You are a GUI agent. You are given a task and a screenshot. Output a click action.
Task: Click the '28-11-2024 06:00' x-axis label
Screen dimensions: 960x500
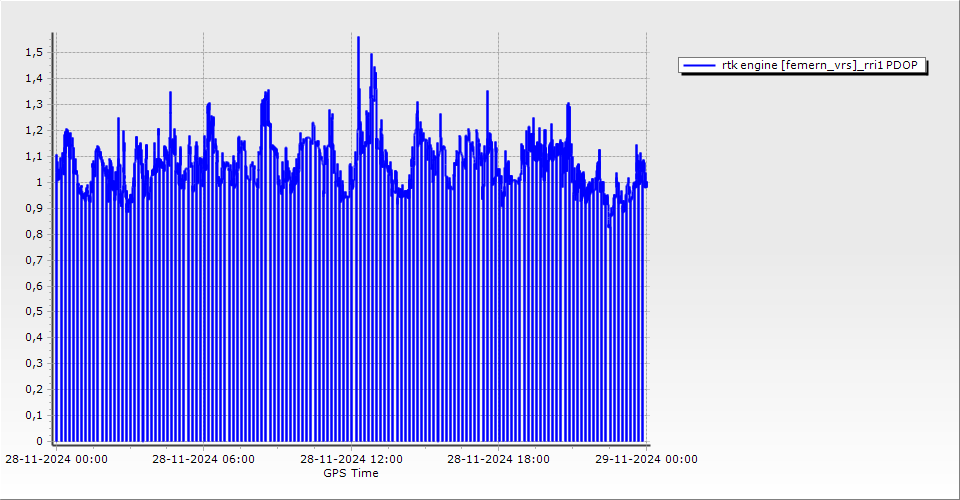click(203, 460)
